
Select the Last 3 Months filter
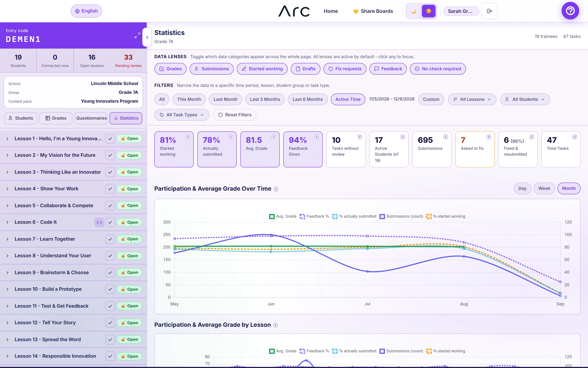265,99
